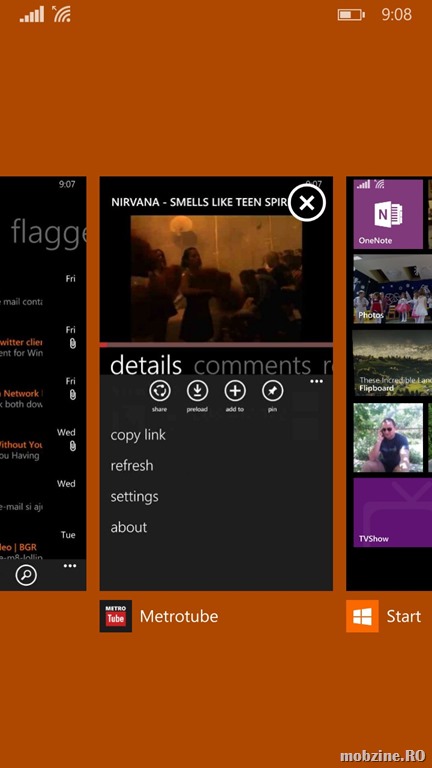Open the contact photo tile on Start
Viewport: 432px width, 768px height.
[x=388, y=438]
